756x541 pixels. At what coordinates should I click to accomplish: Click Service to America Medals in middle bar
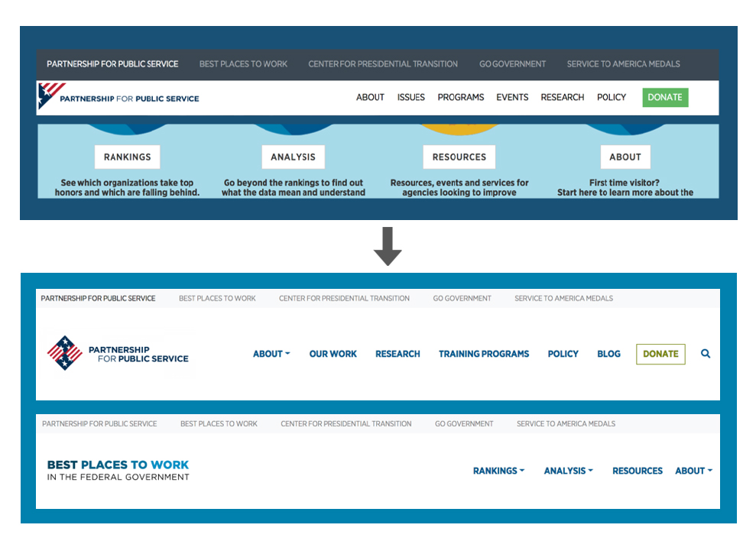click(x=563, y=299)
